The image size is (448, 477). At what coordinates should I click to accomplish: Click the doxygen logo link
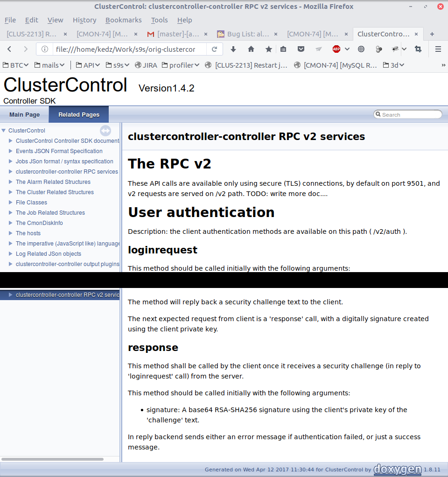point(398,470)
